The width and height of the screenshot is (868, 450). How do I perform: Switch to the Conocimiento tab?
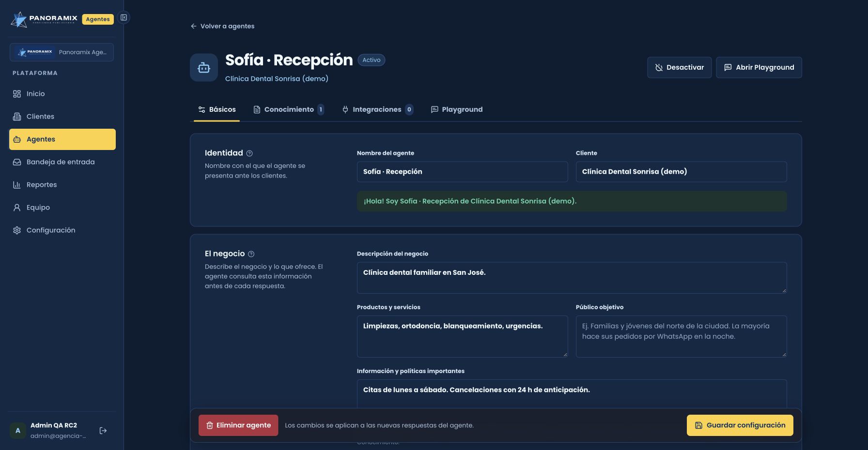289,109
